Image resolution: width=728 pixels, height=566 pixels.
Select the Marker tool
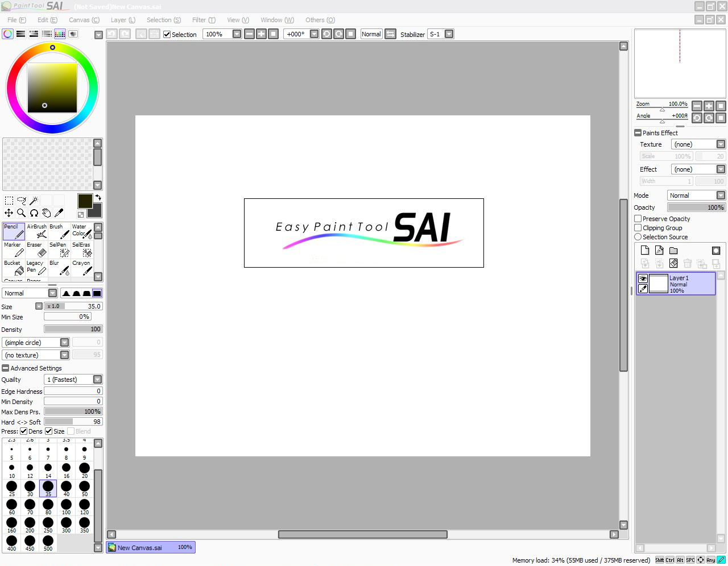(x=14, y=249)
